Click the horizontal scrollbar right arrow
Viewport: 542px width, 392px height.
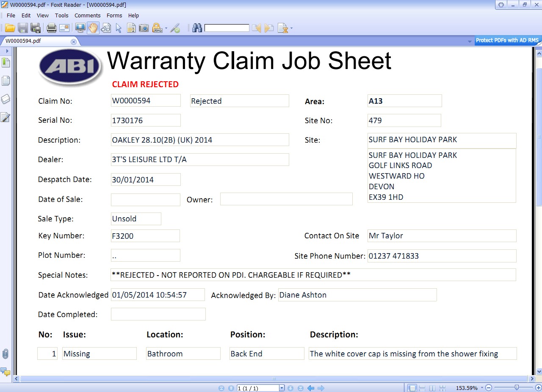click(x=532, y=379)
